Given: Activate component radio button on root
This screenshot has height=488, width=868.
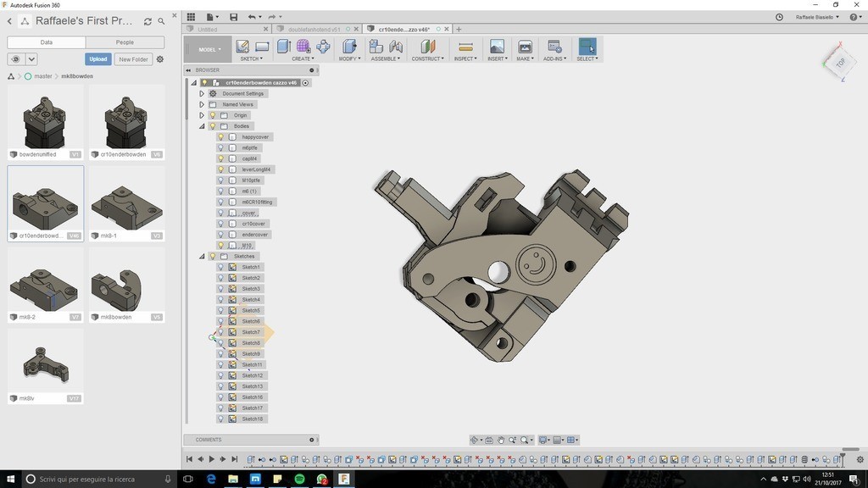Looking at the screenshot, I should pos(305,83).
